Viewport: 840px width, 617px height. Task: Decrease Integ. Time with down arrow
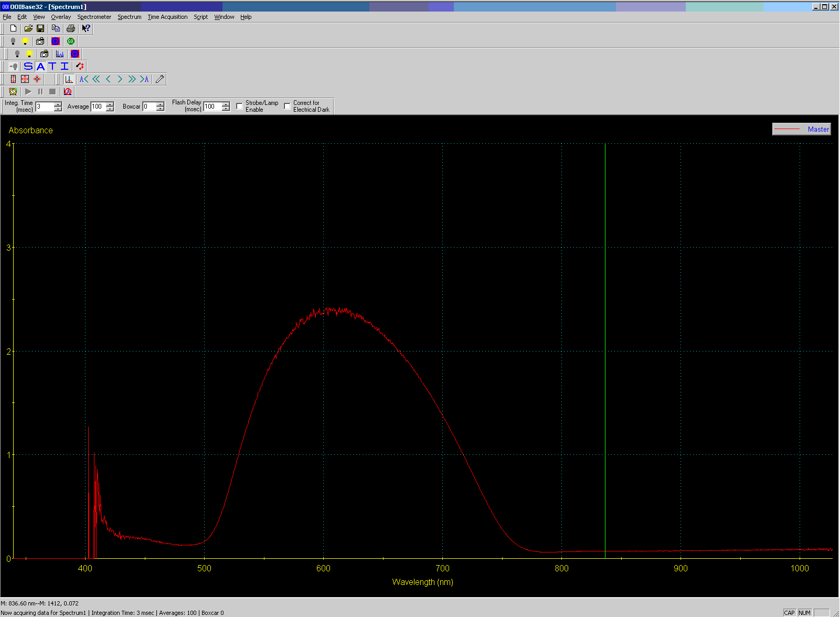point(58,109)
